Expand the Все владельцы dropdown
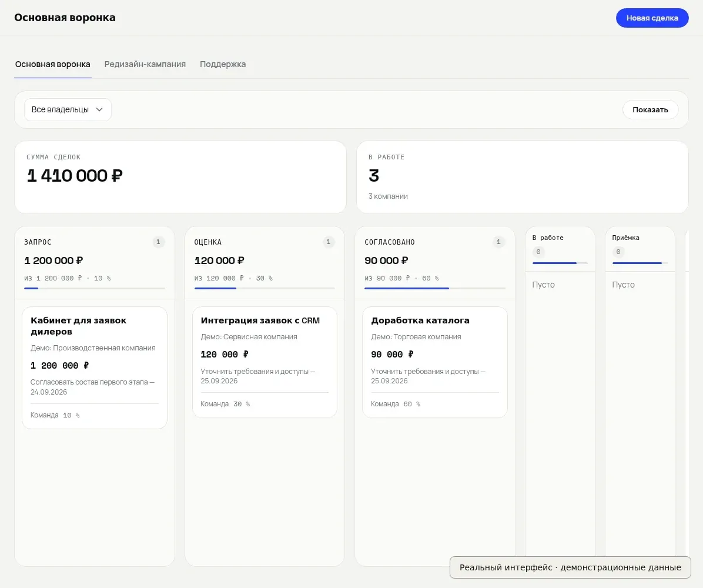 coord(68,109)
